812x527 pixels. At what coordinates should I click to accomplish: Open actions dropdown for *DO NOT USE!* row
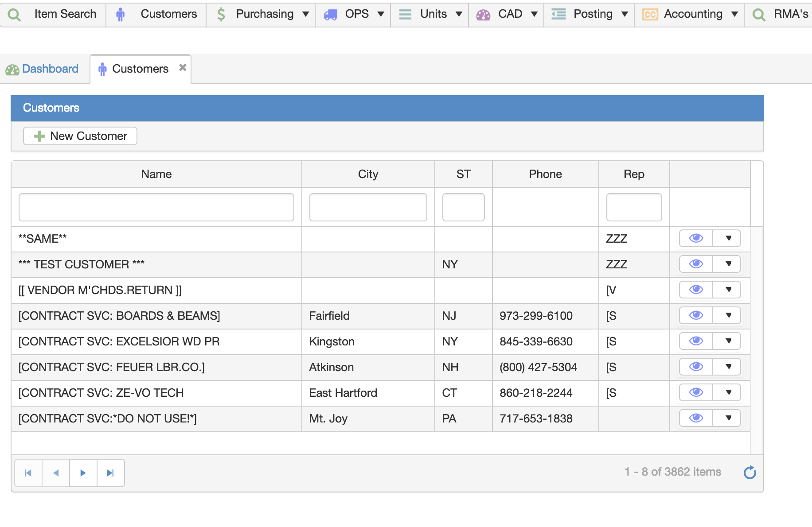point(727,418)
